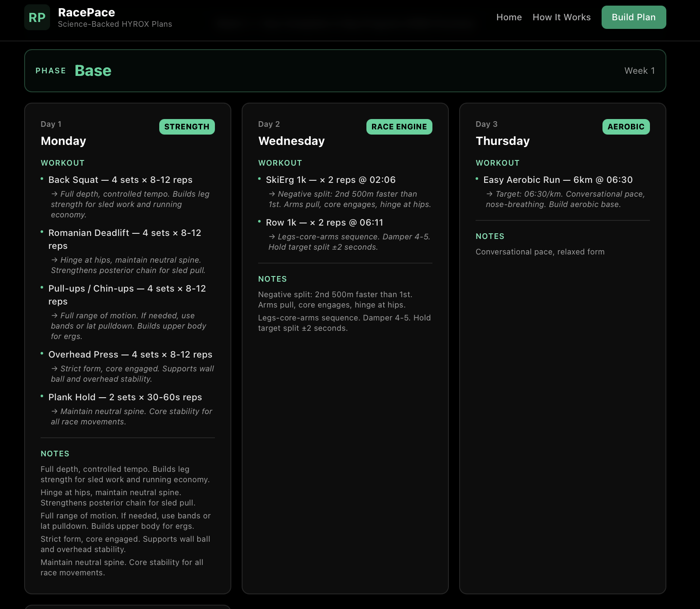
Task: Click the NOTES heading under Thursday
Action: tap(490, 236)
